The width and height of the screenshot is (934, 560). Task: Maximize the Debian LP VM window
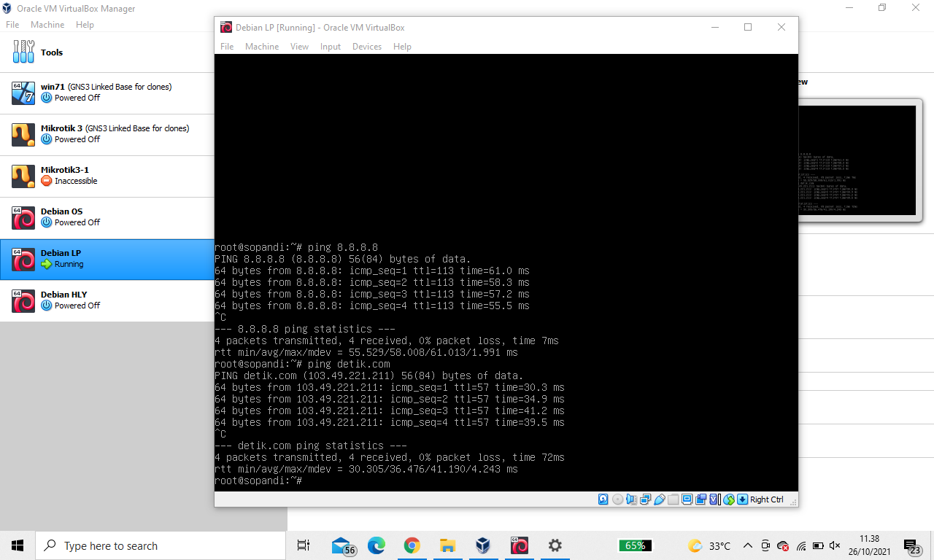tap(748, 27)
